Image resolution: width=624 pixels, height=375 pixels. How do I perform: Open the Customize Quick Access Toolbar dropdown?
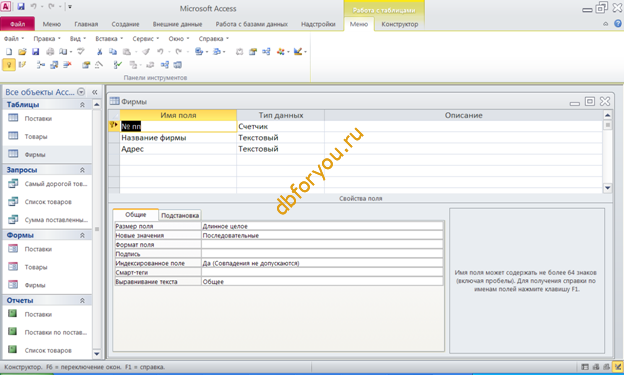(70, 7)
